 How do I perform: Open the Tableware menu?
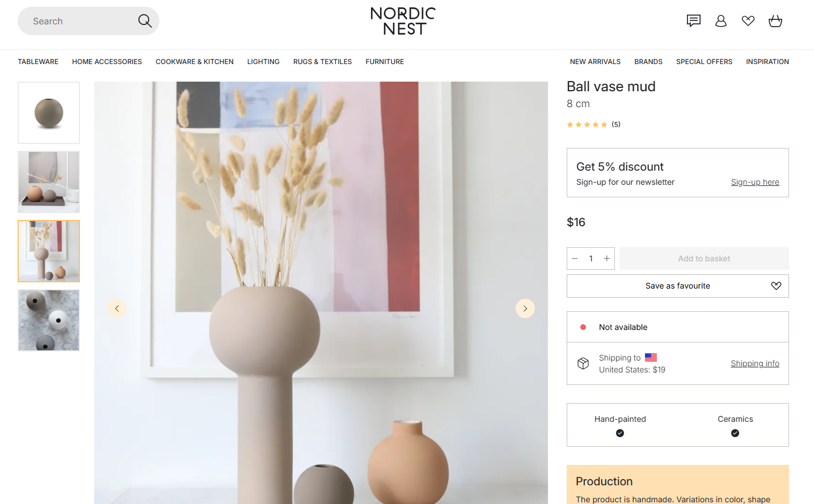point(38,62)
